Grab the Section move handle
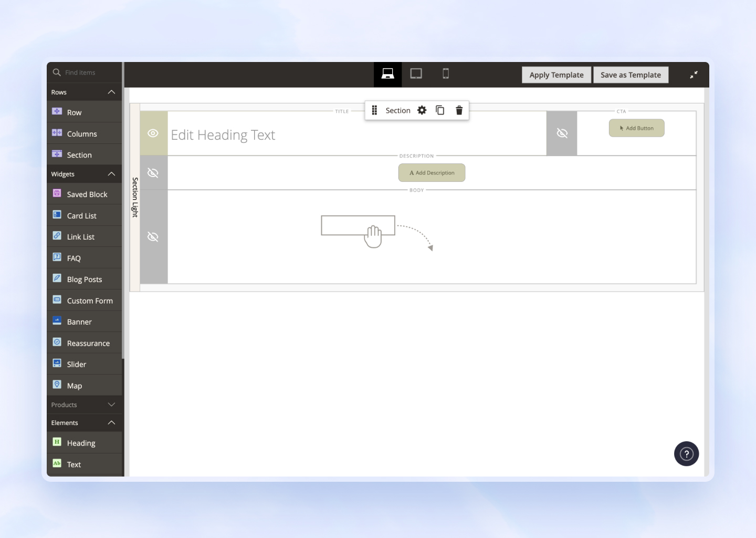 (x=374, y=110)
